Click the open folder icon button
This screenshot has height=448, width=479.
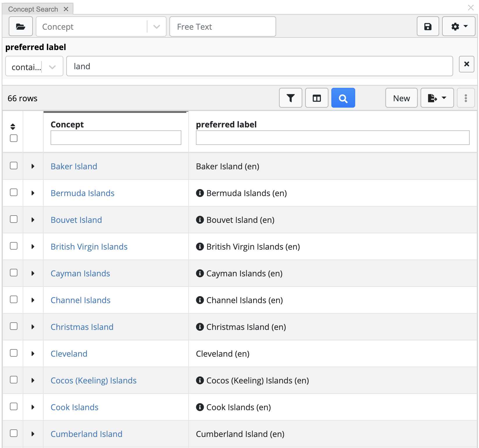(21, 26)
